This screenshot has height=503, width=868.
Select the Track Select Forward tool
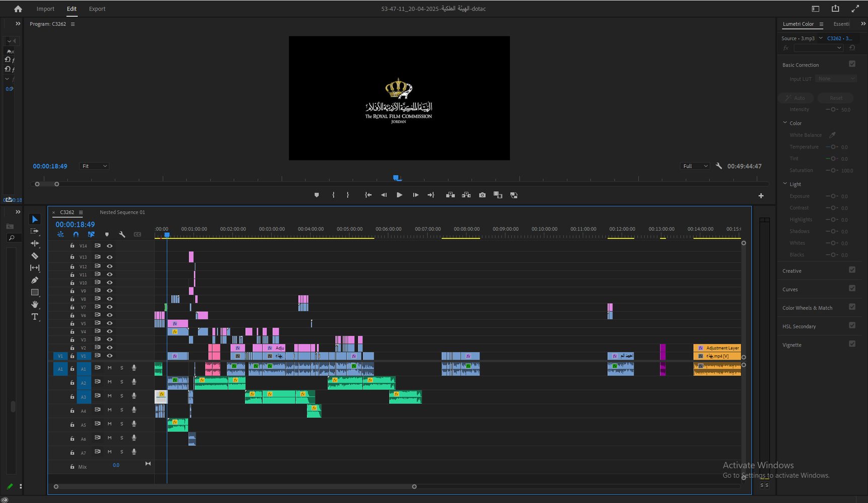tap(35, 231)
